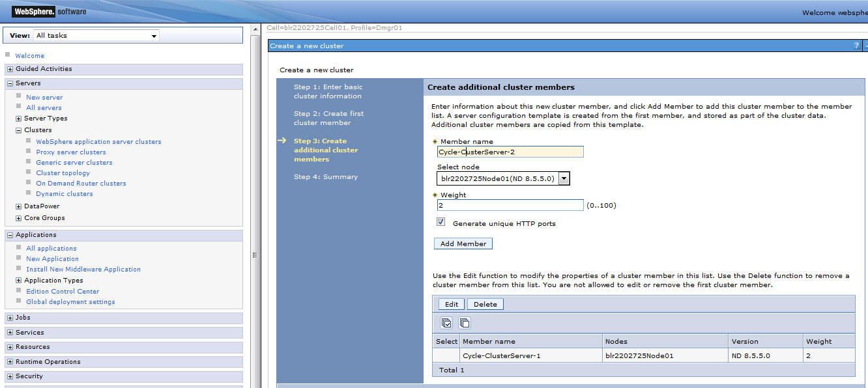This screenshot has height=388, width=868.
Task: Click the Deselect all items icon above the member table
Action: [x=465, y=322]
